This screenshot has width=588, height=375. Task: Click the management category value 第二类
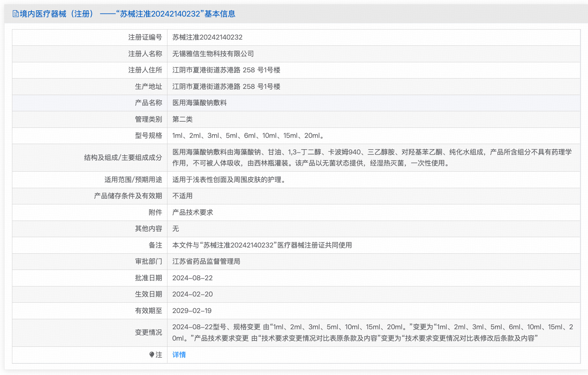pyautogui.click(x=182, y=119)
